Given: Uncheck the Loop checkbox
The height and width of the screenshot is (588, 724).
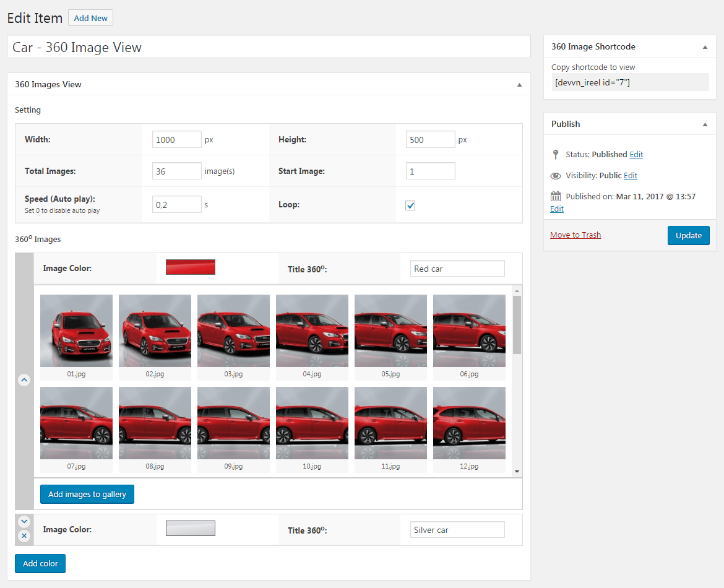Looking at the screenshot, I should click(x=410, y=205).
